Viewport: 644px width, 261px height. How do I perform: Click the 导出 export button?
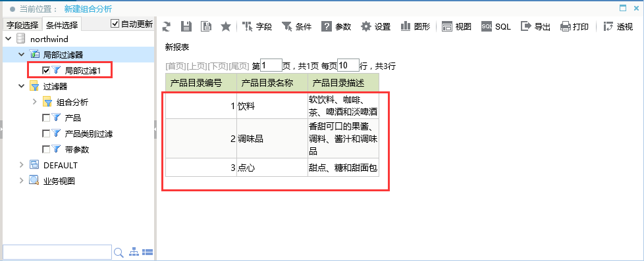[535, 27]
